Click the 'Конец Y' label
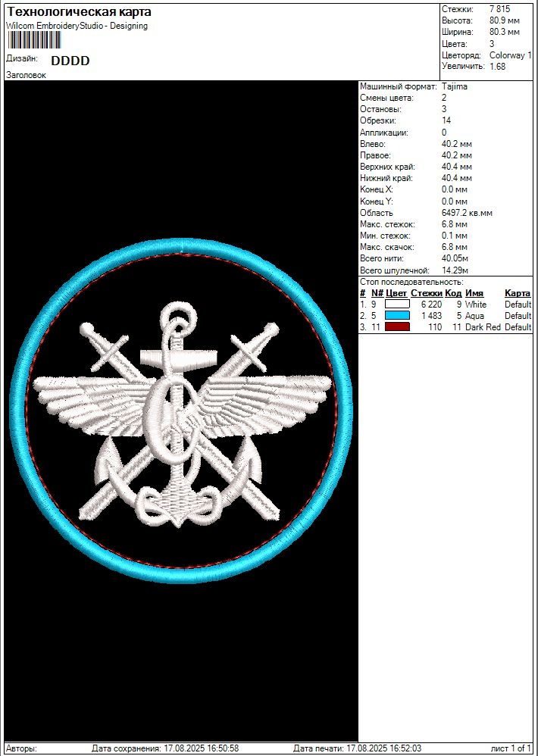538x756 pixels. pyautogui.click(x=376, y=201)
